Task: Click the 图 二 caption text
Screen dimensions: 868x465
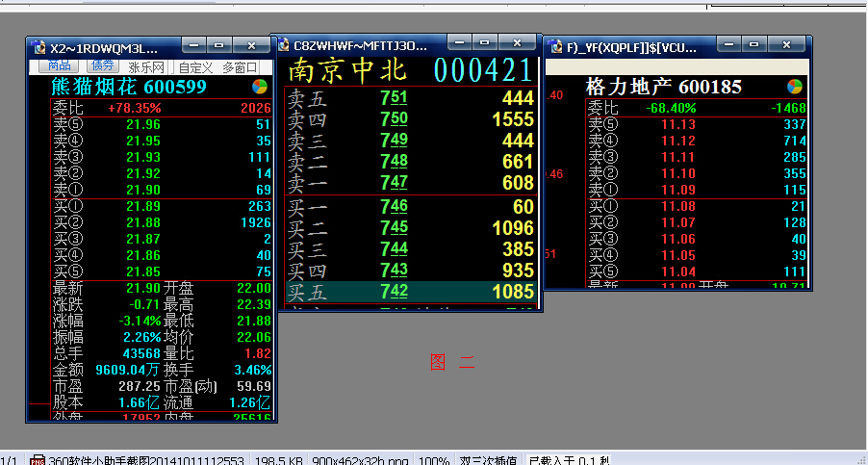Action: pyautogui.click(x=452, y=363)
